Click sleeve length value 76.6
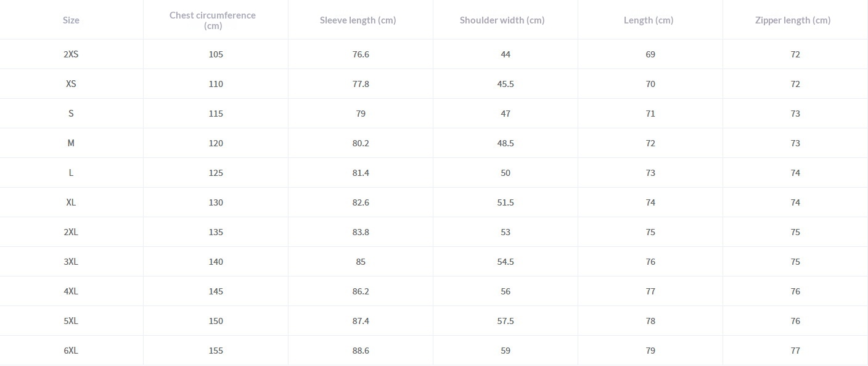This screenshot has height=366, width=868. (361, 54)
